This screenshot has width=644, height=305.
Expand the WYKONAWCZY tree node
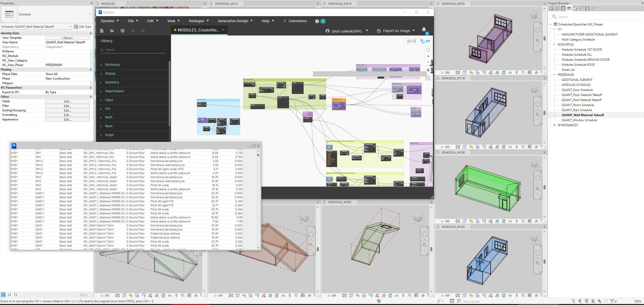[x=554, y=125]
